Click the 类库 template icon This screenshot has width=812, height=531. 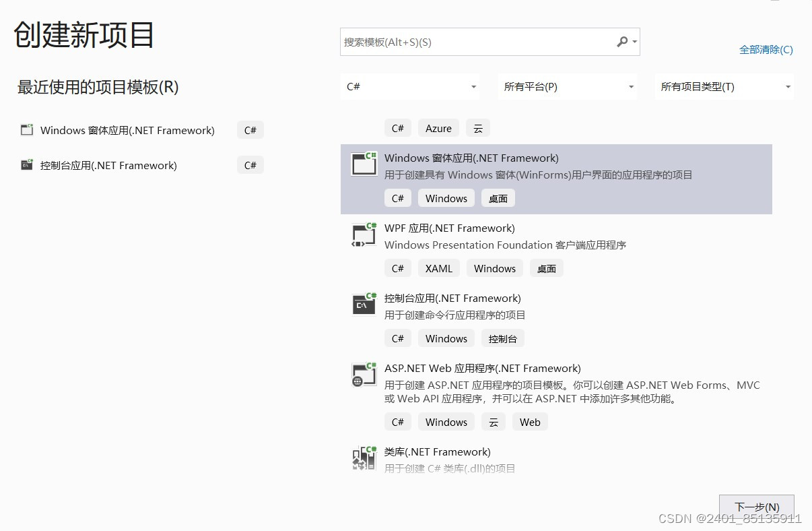tap(364, 458)
